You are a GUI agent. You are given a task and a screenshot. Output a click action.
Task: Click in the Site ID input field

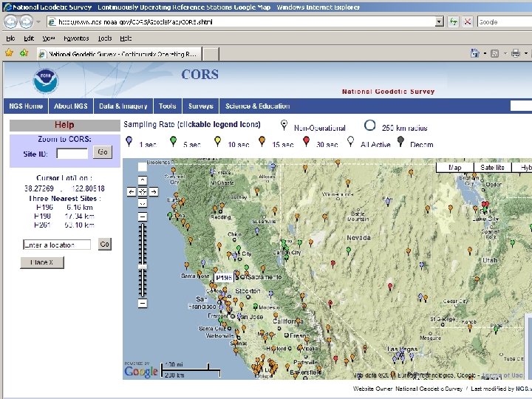72,154
